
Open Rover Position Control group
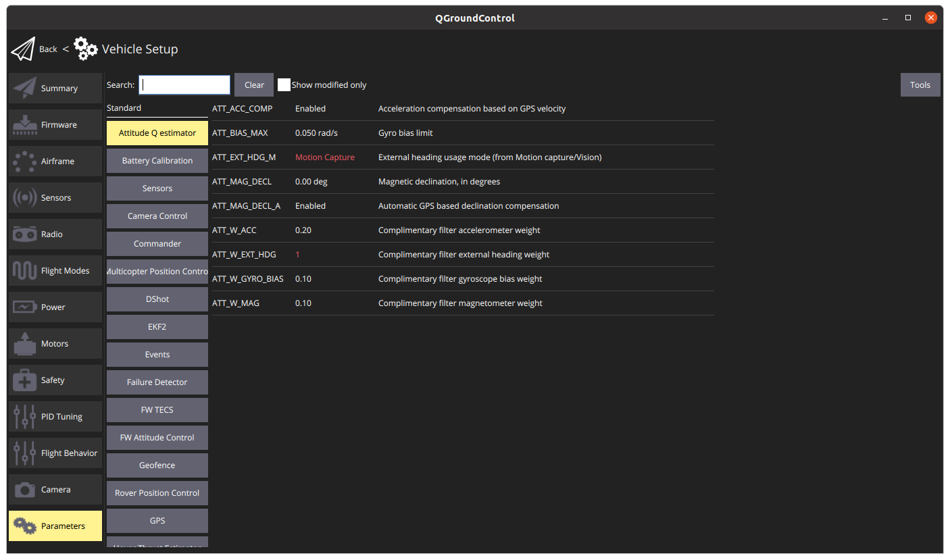[157, 493]
